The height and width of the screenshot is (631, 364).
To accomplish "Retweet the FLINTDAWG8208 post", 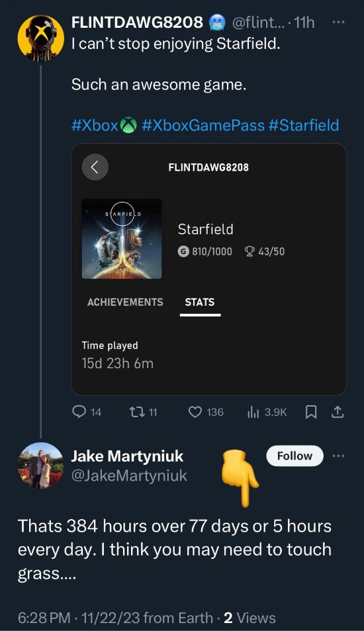I will [x=143, y=412].
